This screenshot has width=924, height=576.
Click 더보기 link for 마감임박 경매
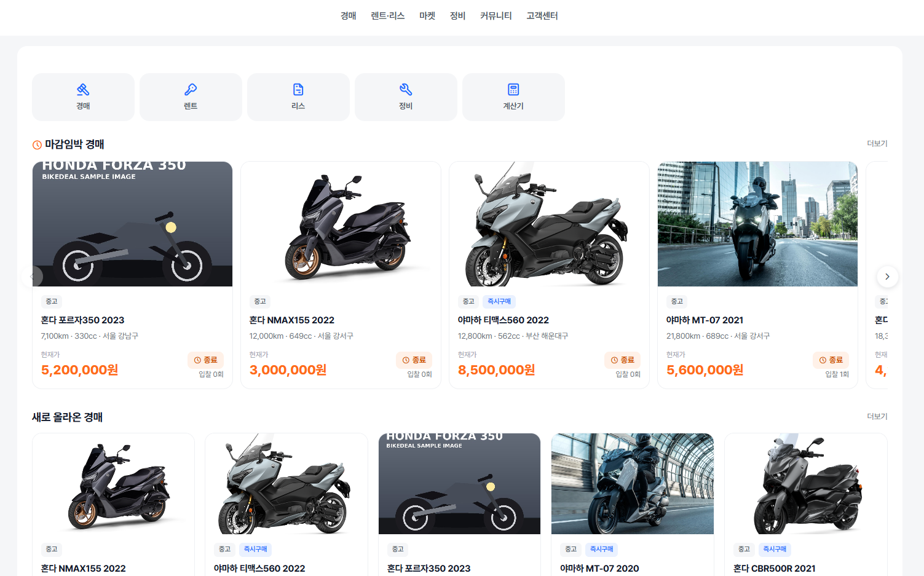pos(877,143)
